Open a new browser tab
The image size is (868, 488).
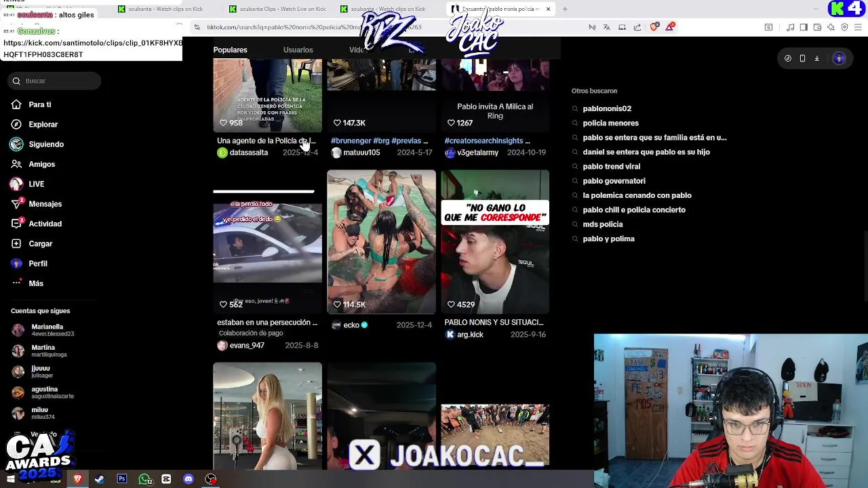(x=565, y=9)
